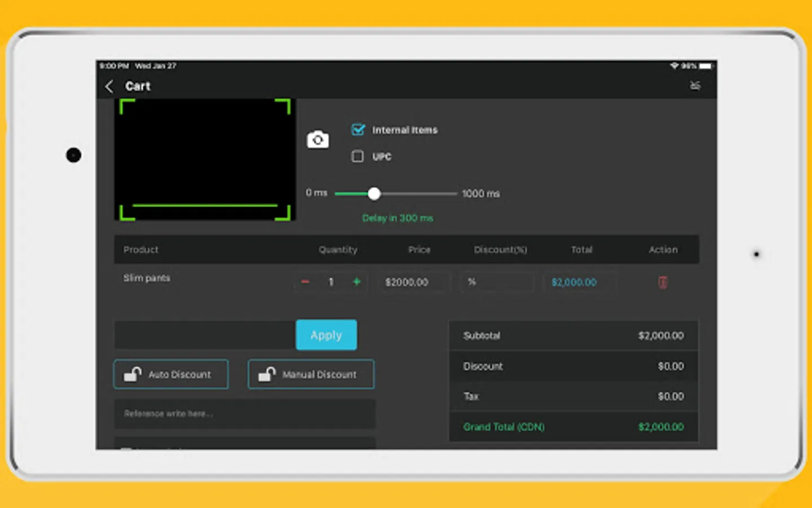
Task: Click the Subtotal $2,000.00 amount
Action: tap(661, 336)
